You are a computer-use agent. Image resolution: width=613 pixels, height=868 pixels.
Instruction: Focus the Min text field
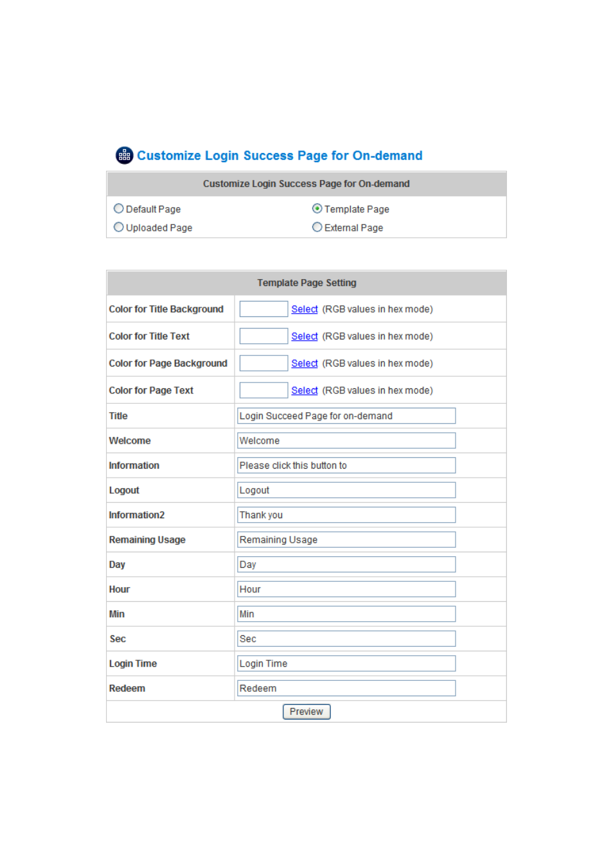(x=346, y=614)
